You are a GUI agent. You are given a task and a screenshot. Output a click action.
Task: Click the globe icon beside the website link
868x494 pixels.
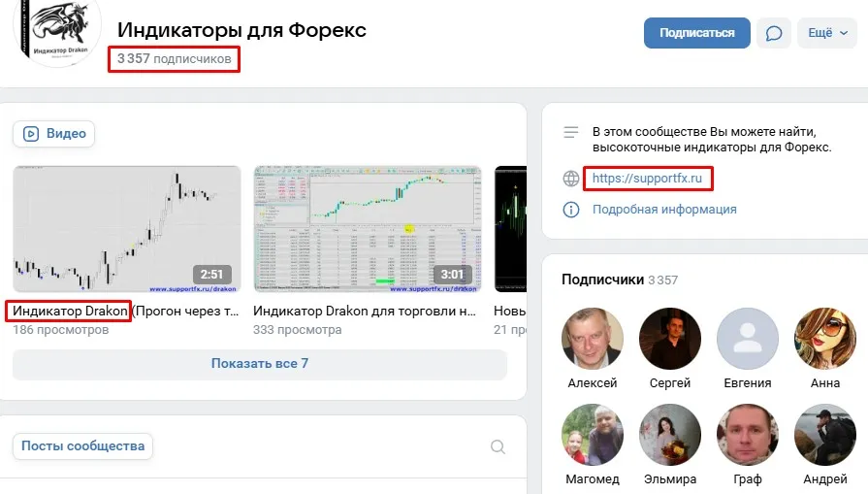click(x=570, y=179)
